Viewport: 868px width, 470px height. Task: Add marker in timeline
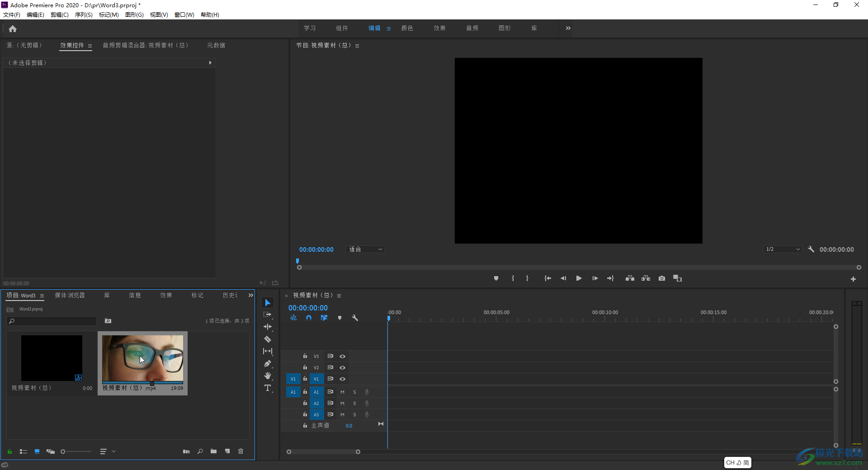[340, 318]
